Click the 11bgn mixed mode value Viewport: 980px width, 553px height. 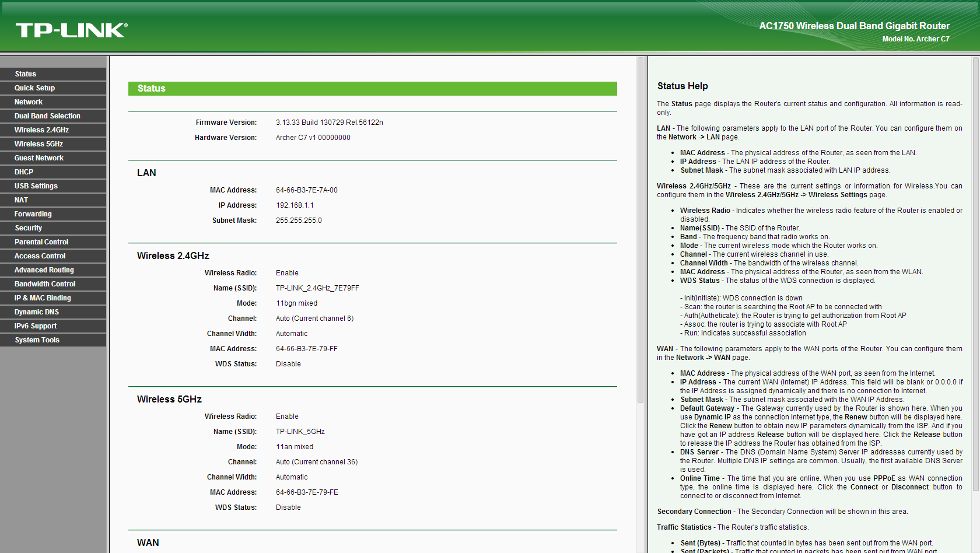297,303
